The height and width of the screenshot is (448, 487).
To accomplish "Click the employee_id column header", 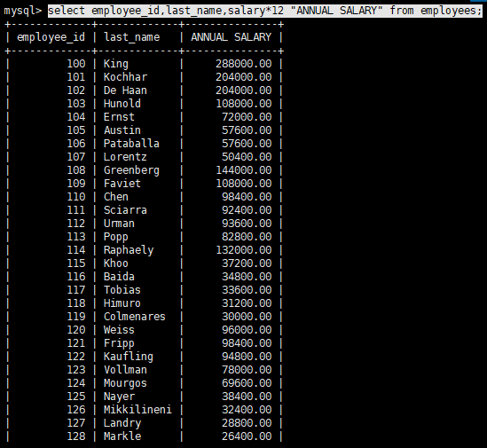I will (x=51, y=37).
